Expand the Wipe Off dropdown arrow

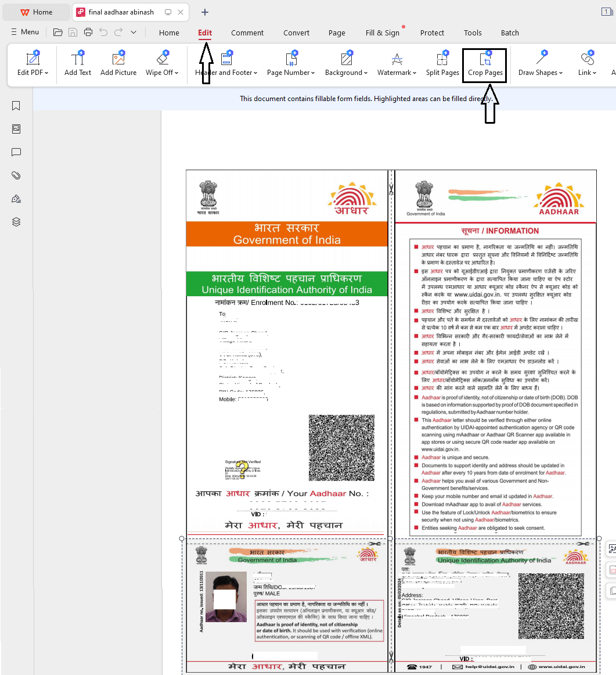(x=176, y=73)
